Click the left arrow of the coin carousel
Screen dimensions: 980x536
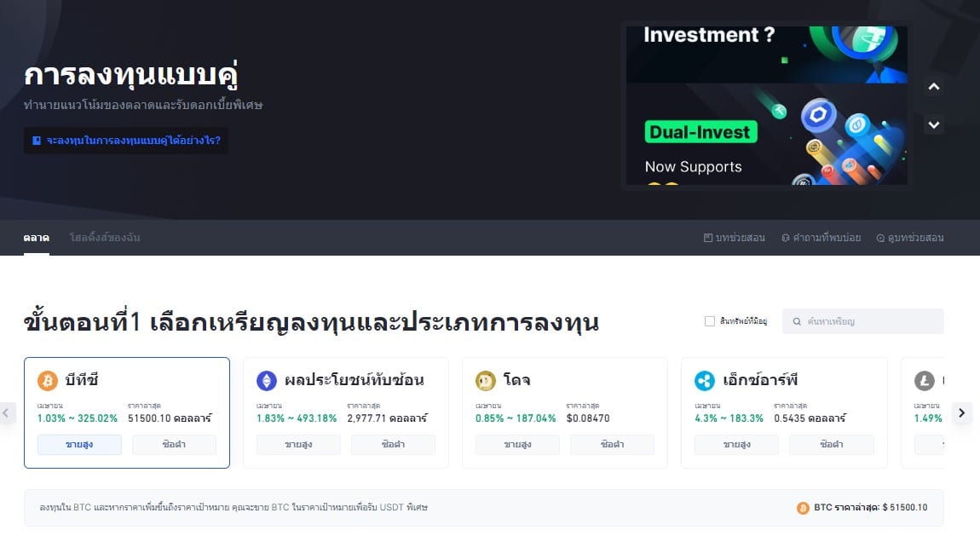click(x=8, y=412)
